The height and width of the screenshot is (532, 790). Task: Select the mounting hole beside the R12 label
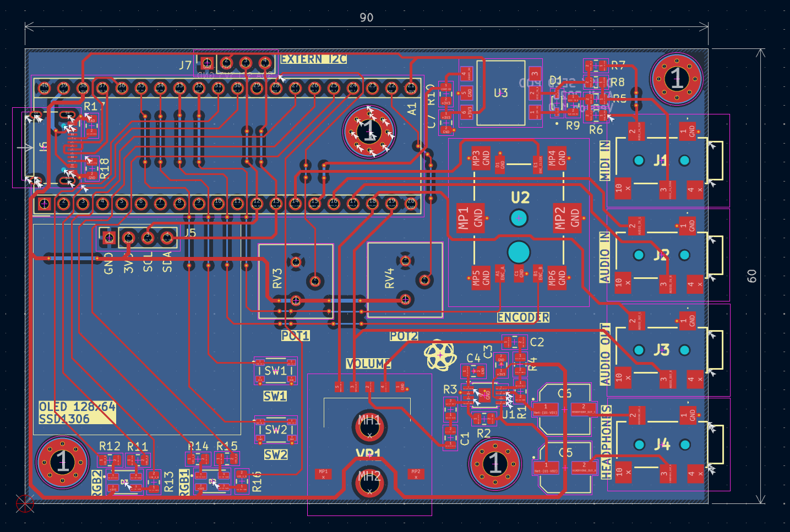coord(62,462)
